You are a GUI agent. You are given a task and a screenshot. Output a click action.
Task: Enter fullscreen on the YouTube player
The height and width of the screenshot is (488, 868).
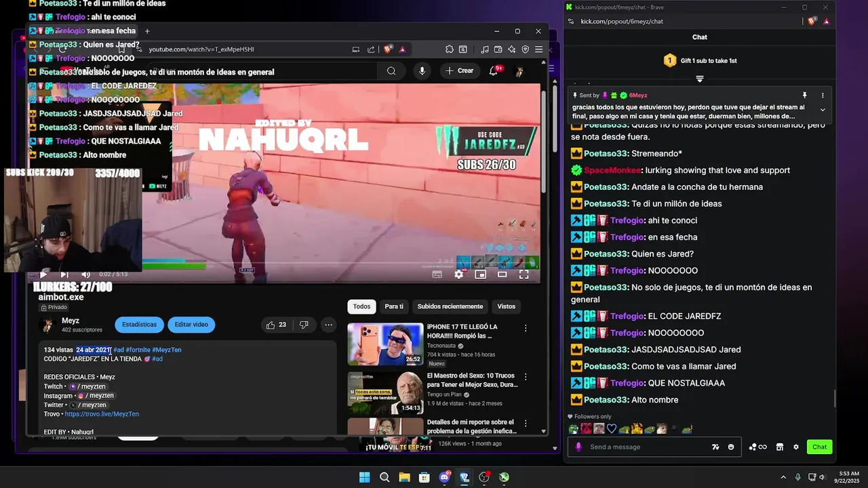[524, 274]
